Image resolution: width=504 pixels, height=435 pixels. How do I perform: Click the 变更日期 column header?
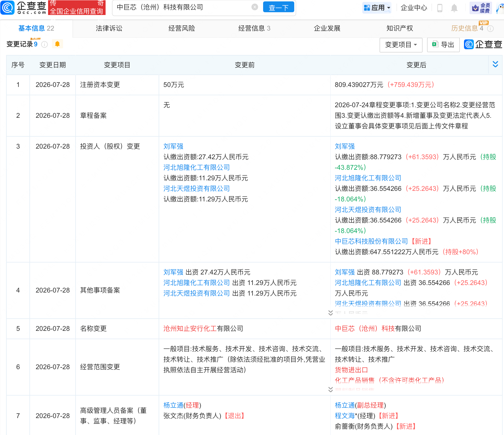(x=53, y=65)
